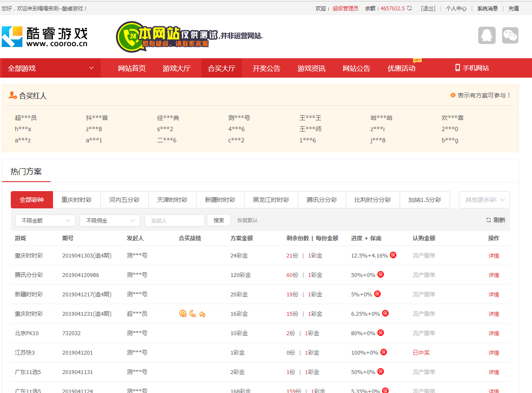The width and height of the screenshot is (532, 393).
Task: Click the QQ penguin contact icon
Action: click(487, 35)
